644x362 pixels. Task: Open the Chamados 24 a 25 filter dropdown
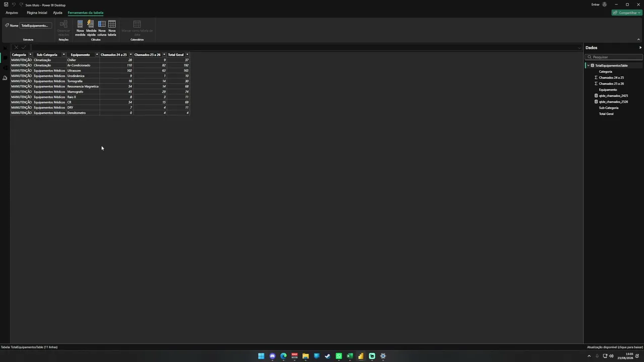pos(130,54)
